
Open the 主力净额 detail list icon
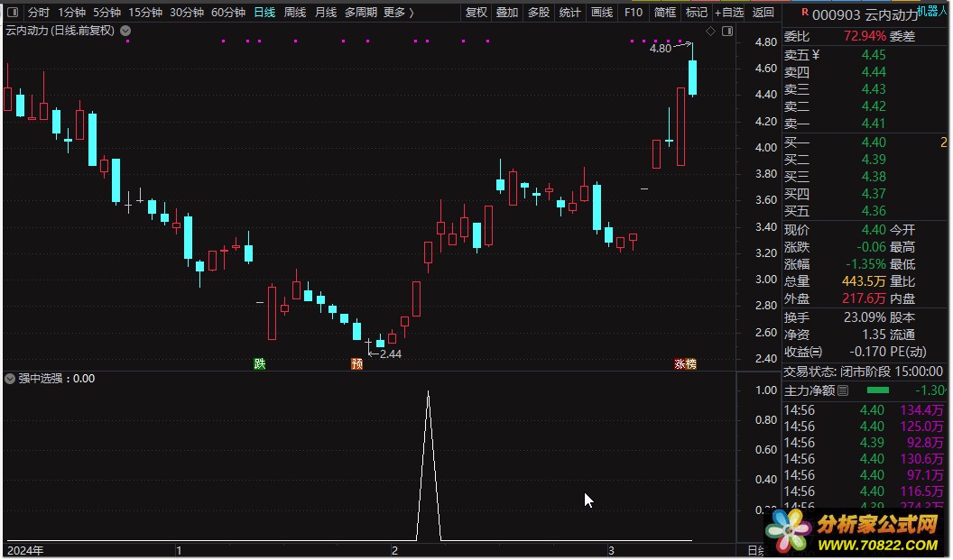843,390
